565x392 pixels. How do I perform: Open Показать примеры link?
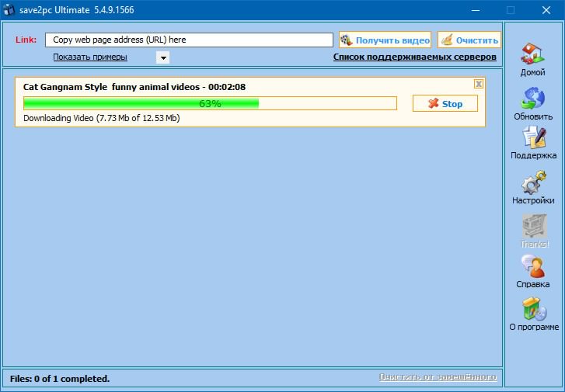click(x=90, y=57)
